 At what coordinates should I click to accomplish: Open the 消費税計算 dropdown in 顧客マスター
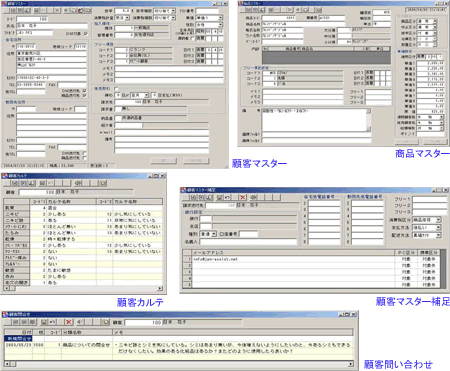click(x=127, y=17)
